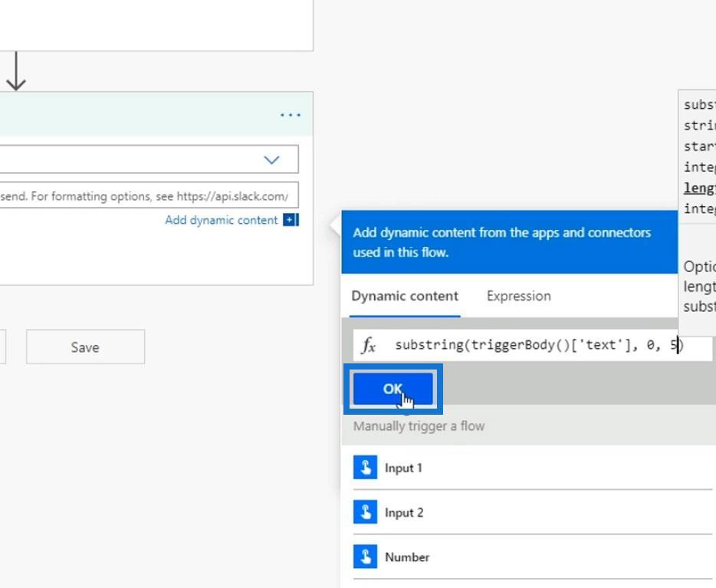Image resolution: width=716 pixels, height=588 pixels.
Task: Switch to the Dynamic content tab
Action: [x=405, y=296]
